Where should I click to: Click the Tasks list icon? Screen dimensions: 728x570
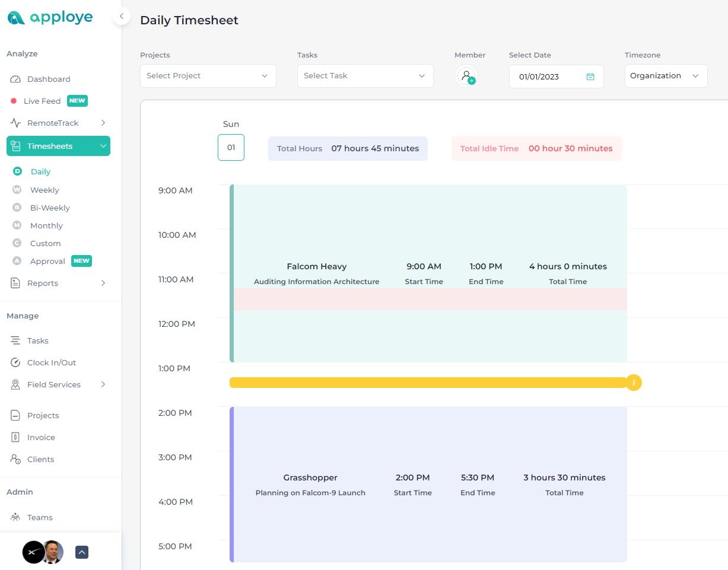tap(16, 340)
